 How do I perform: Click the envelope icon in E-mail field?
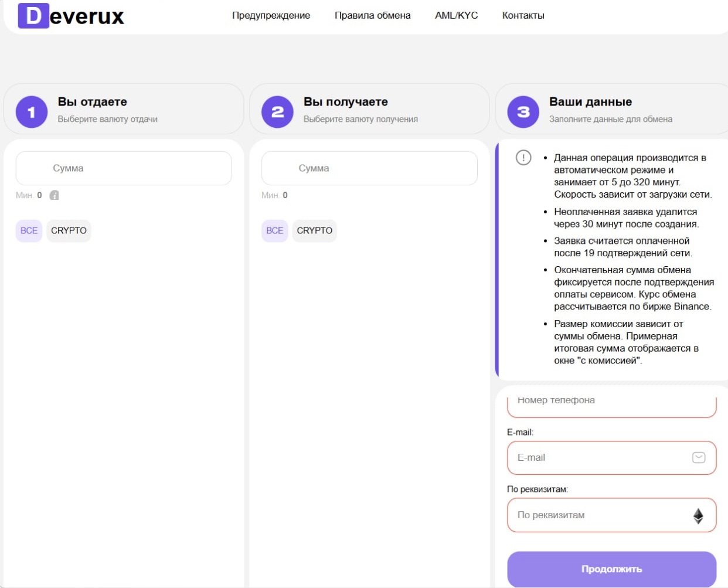[x=699, y=458]
